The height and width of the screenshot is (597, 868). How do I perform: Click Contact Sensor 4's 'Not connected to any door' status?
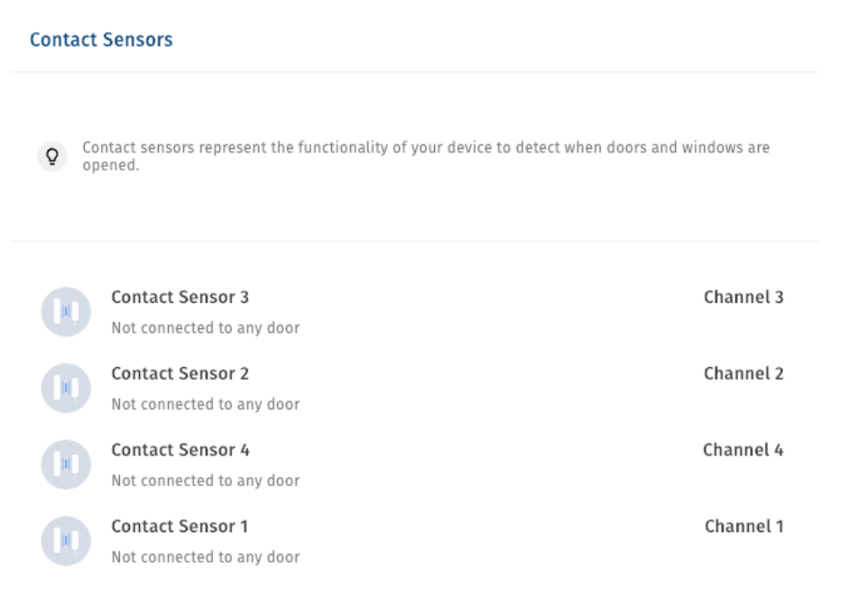tap(206, 481)
